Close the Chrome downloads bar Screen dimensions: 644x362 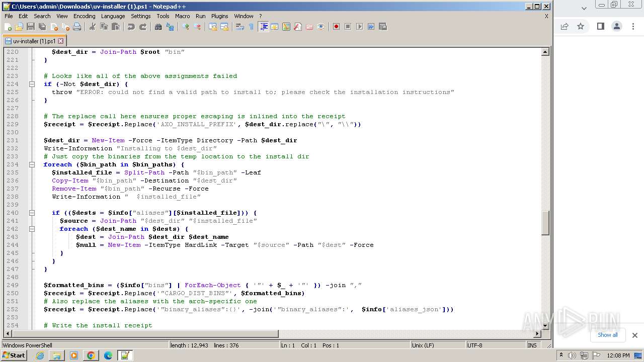click(634, 335)
